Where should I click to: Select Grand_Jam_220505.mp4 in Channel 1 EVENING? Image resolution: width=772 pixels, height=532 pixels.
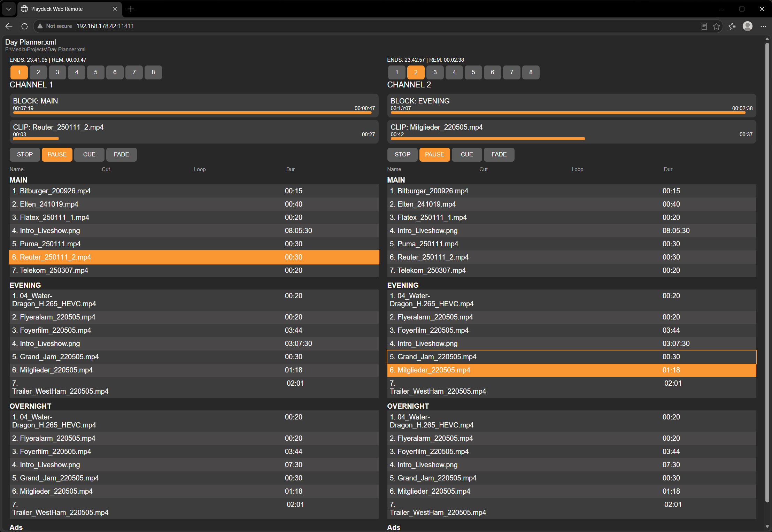[194, 357]
